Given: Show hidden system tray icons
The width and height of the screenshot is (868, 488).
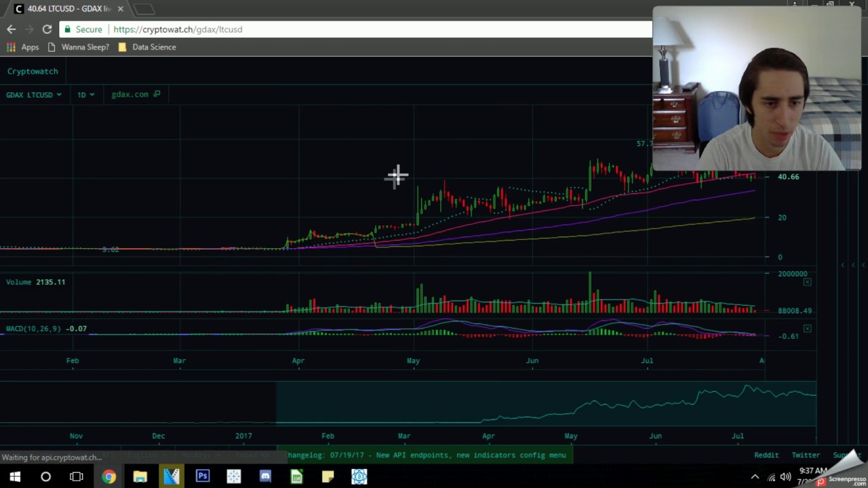Looking at the screenshot, I should [x=755, y=477].
